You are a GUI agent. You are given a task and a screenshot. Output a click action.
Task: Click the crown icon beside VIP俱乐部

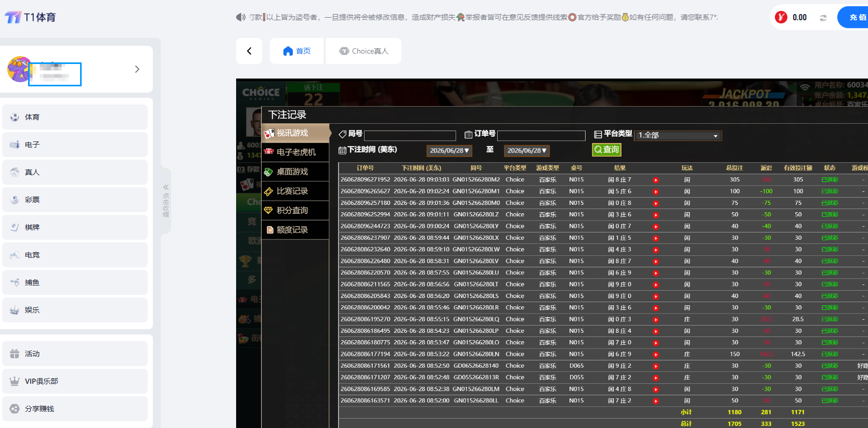pyautogui.click(x=15, y=381)
